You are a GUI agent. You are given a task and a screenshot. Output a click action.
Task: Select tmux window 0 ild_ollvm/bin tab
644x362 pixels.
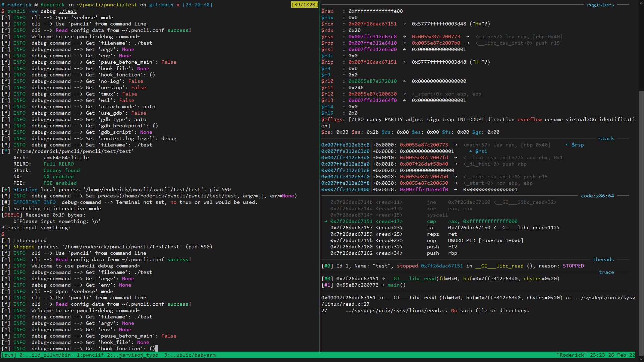(x=46, y=355)
